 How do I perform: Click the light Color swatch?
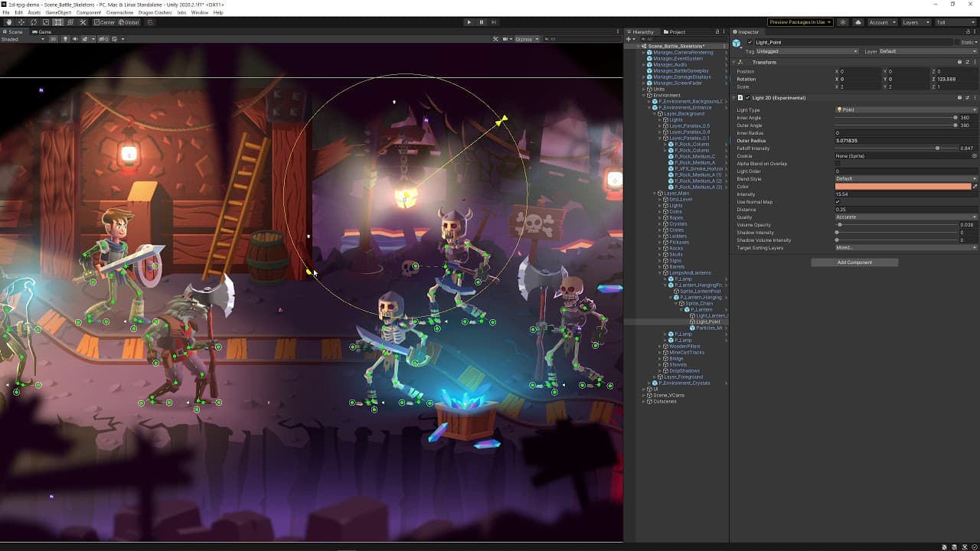(x=903, y=187)
